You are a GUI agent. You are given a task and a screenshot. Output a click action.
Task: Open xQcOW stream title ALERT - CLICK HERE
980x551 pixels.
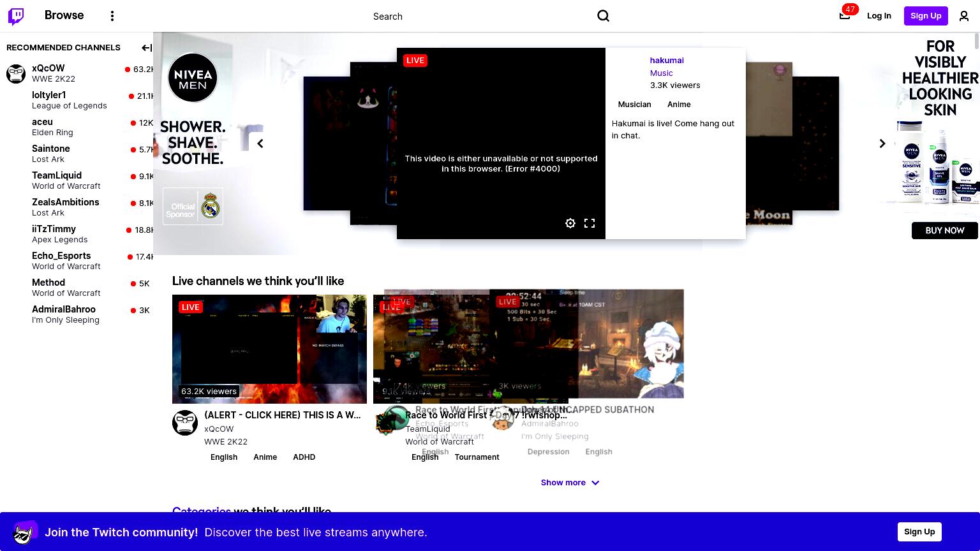(283, 415)
